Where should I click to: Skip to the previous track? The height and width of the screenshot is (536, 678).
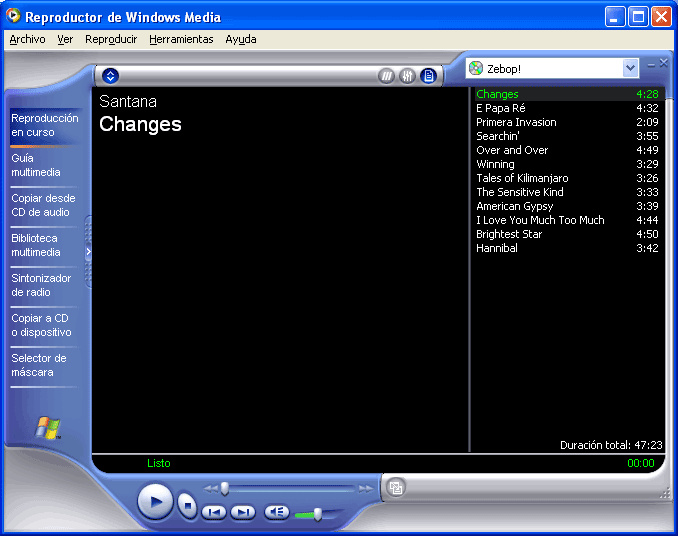coord(214,513)
